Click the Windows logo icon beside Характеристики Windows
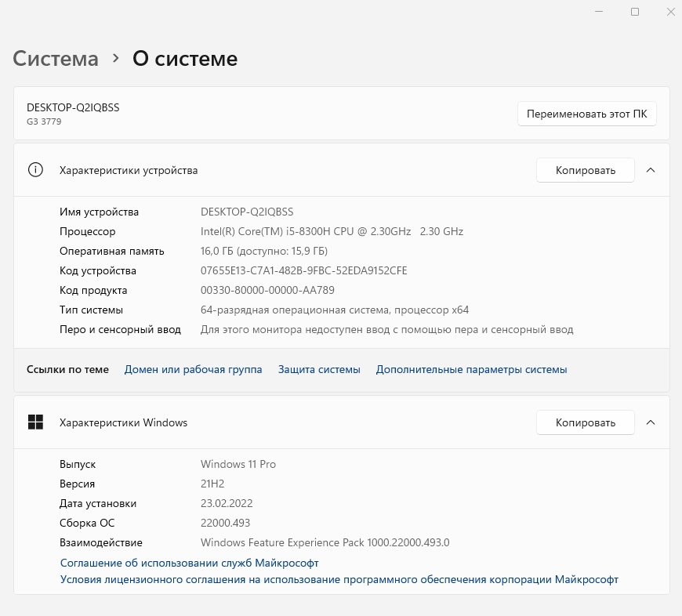Screen dimensions: 682x616 tap(35, 422)
